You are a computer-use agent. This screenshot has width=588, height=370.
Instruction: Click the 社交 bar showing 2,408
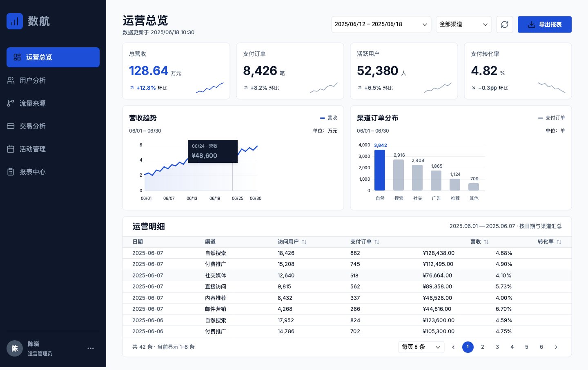[x=417, y=178]
